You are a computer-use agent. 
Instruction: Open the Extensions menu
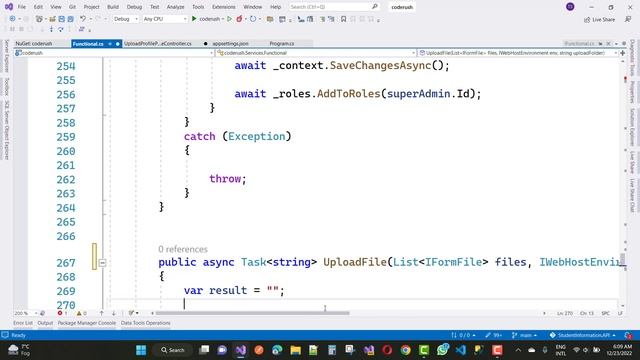(x=224, y=7)
